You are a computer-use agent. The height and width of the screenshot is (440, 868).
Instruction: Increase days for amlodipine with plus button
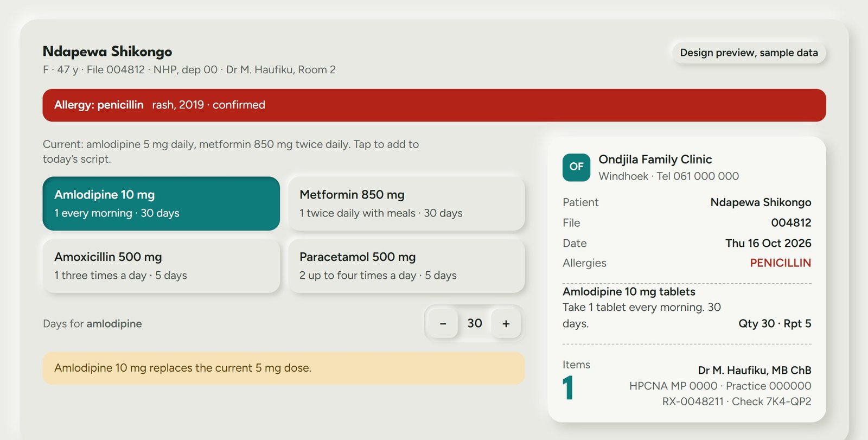[x=506, y=323]
